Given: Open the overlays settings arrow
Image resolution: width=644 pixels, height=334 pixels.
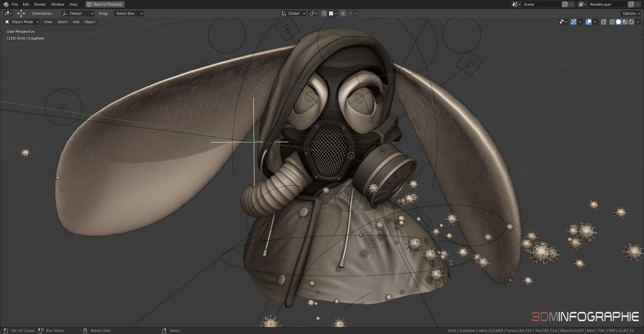Looking at the screenshot, I should point(595,22).
